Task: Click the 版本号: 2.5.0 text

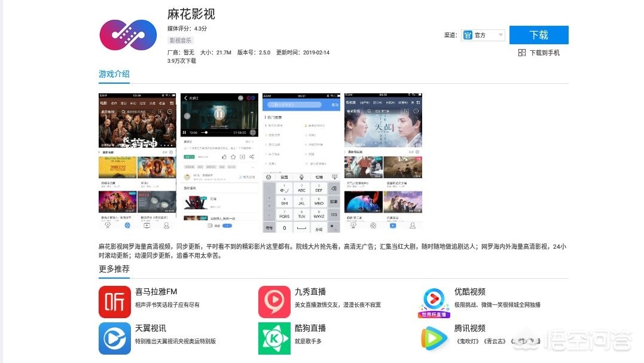Action: tap(254, 53)
